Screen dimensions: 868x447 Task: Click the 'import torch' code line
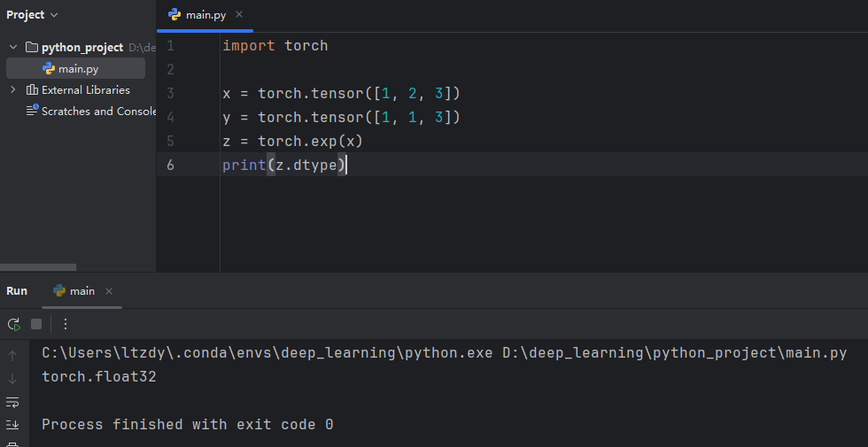275,46
